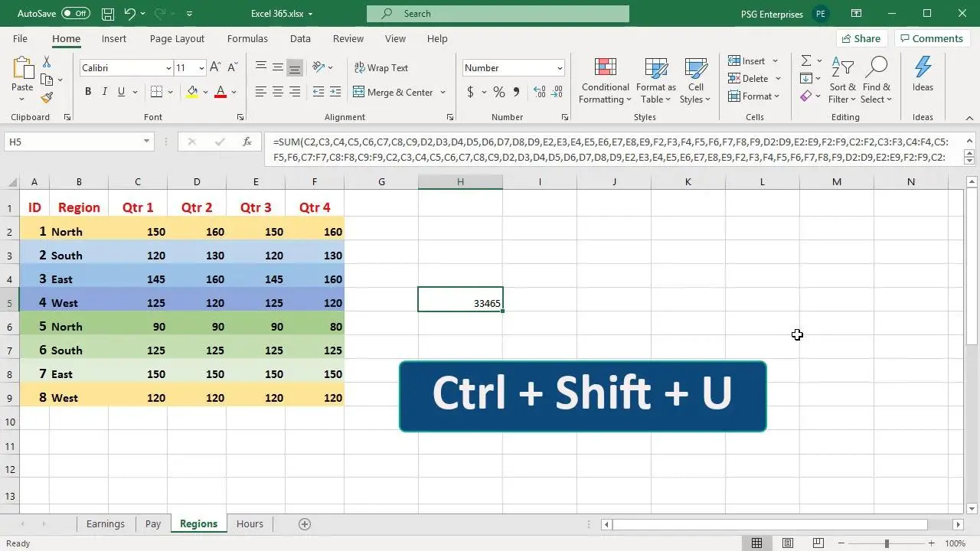The height and width of the screenshot is (551, 980).
Task: Open the font size 11 dropdown
Action: (201, 68)
